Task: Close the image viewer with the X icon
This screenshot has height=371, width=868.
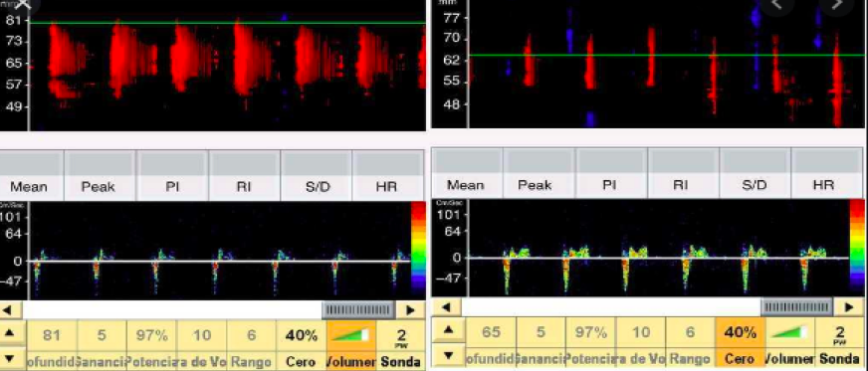Action: (22, 4)
